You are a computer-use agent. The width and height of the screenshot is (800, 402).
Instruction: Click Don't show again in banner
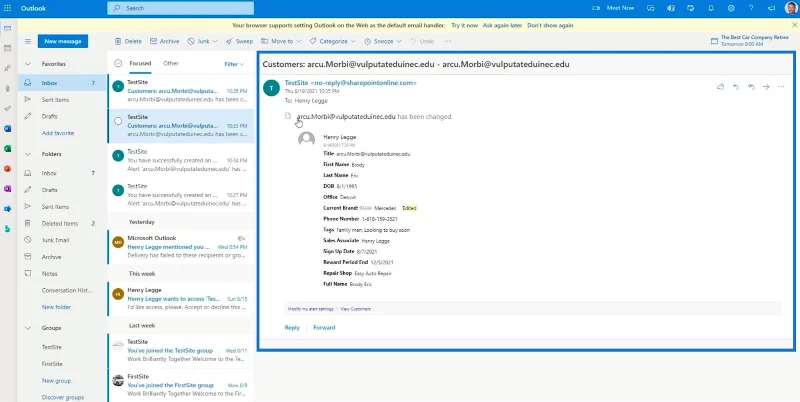(x=550, y=25)
